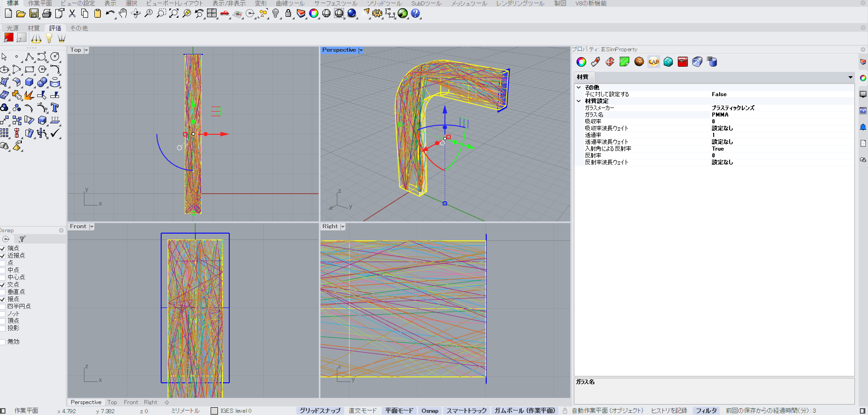
Task: Open the CAD properties page icon
Action: pyautogui.click(x=653, y=62)
